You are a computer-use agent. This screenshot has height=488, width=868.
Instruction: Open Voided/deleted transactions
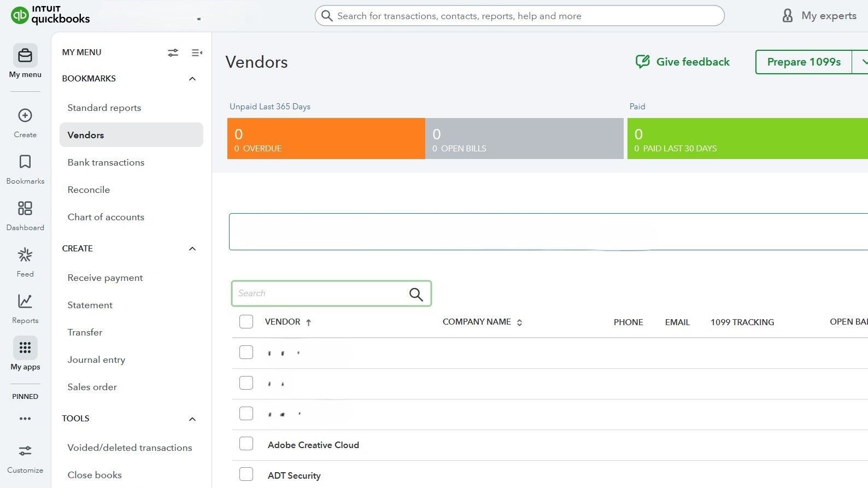pos(130,448)
